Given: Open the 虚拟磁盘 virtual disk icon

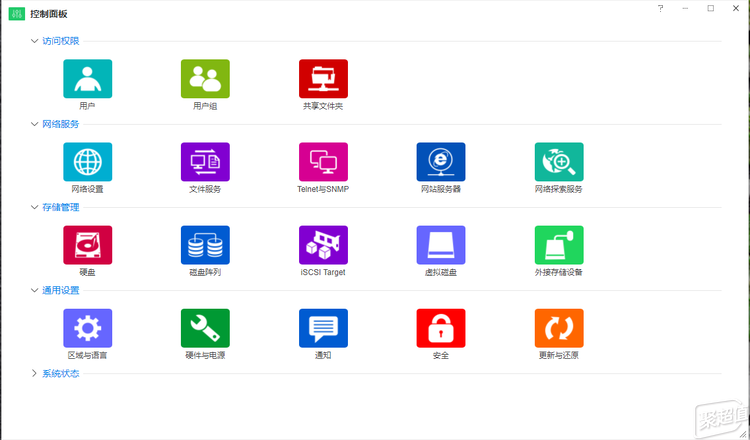Looking at the screenshot, I should click(x=441, y=245).
